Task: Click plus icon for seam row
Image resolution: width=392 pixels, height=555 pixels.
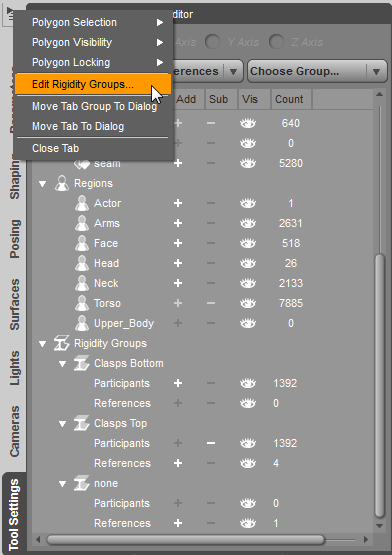Action: (178, 163)
